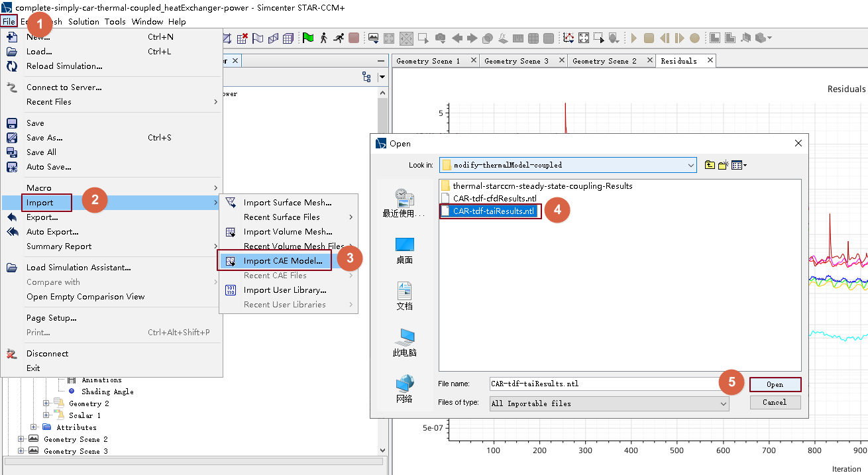Open the simulation tree panel dropdown arrow
Screen dimensions: 868x475
pos(382,78)
